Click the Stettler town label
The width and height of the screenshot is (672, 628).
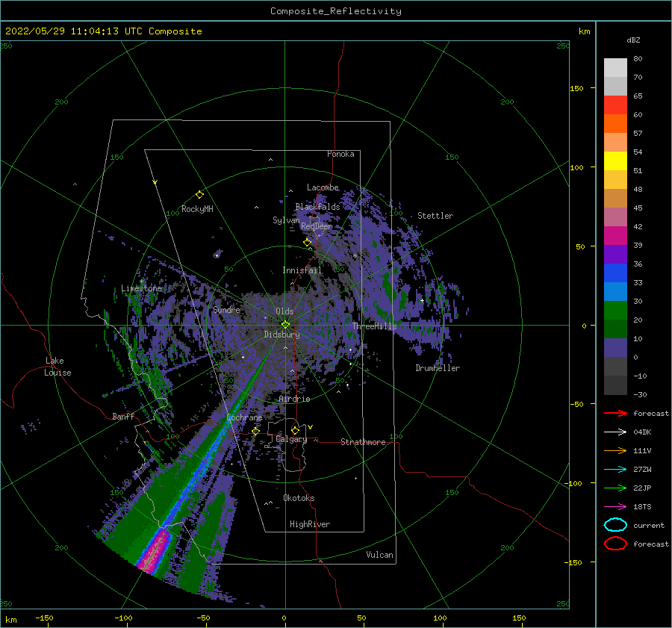[x=435, y=216]
